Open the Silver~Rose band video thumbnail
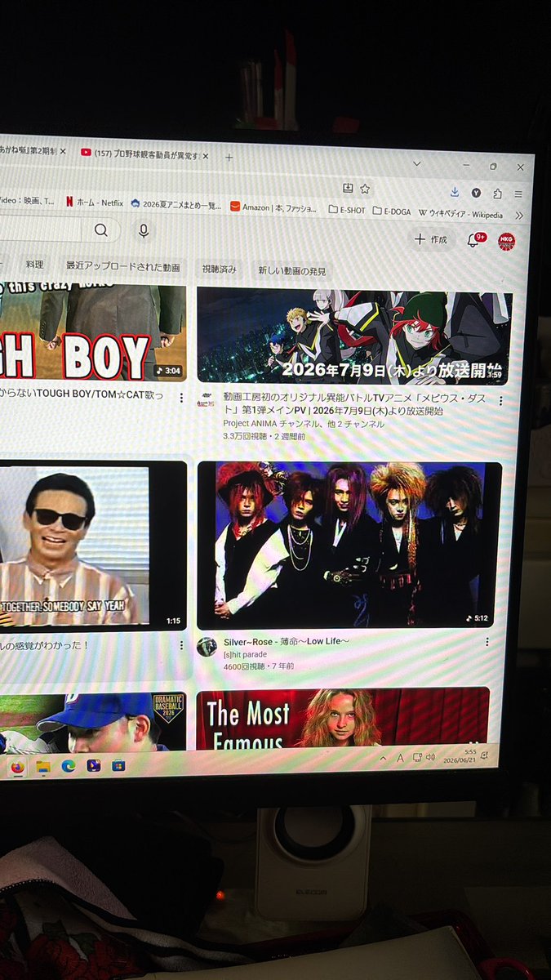 point(349,546)
